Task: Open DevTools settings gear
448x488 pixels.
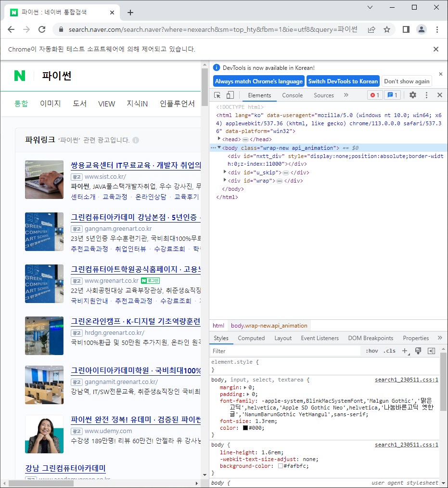Action: coord(412,95)
